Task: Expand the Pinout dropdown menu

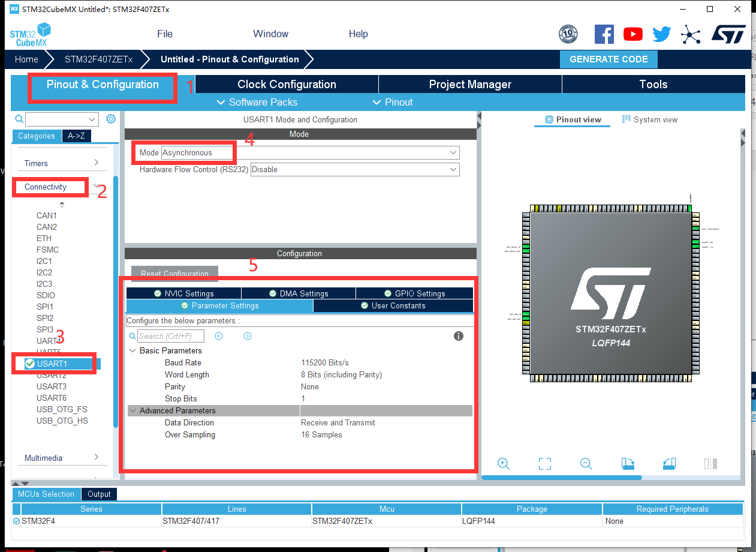Action: [393, 102]
